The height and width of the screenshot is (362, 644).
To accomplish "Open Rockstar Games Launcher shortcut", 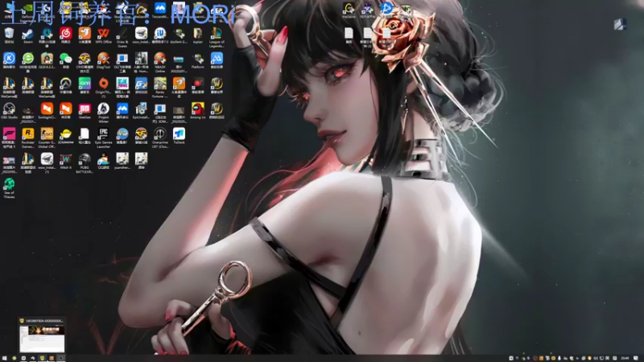I will tap(28, 137).
